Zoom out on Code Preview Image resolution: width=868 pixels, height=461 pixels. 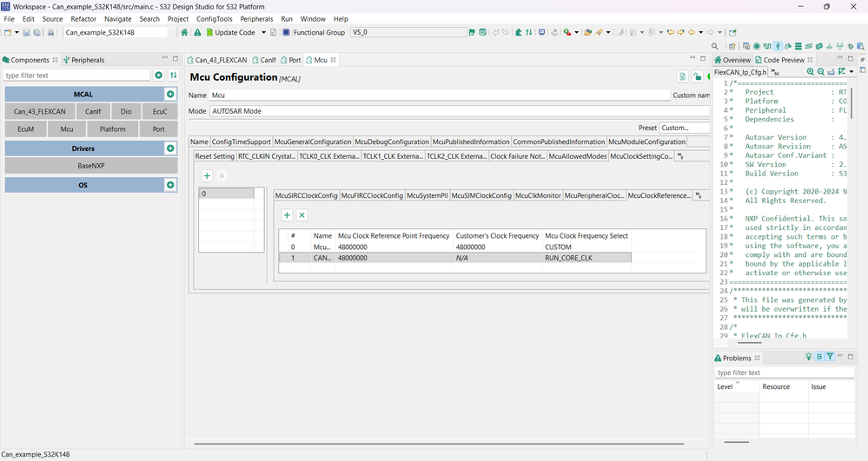click(820, 72)
